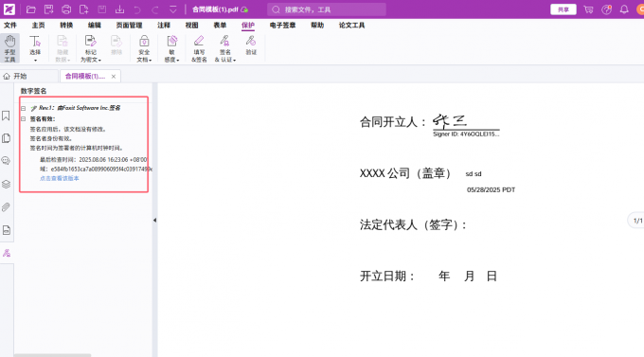
Task: Click the round icon with the red dot
Action: [607, 9]
